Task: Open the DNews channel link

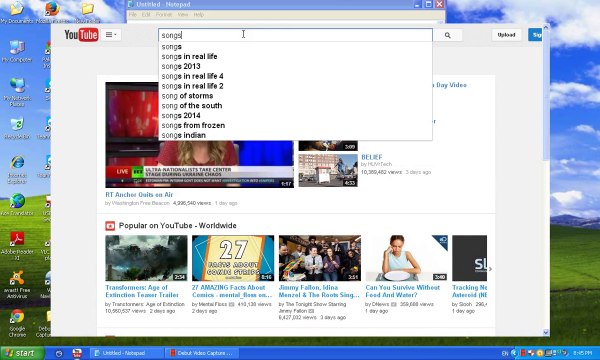Action: click(380, 305)
